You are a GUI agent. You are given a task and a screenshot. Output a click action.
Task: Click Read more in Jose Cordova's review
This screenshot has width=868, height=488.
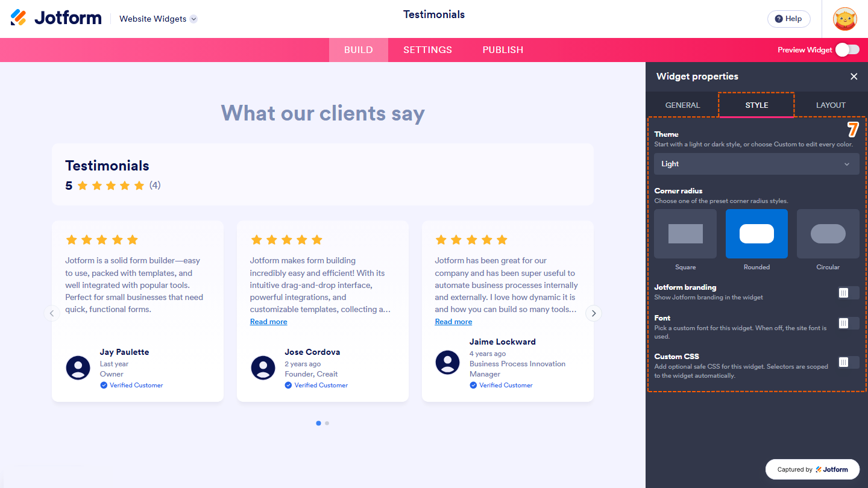pos(269,322)
